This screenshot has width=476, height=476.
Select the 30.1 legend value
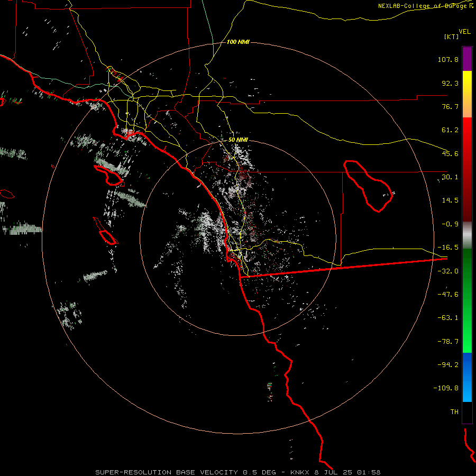coord(450,177)
